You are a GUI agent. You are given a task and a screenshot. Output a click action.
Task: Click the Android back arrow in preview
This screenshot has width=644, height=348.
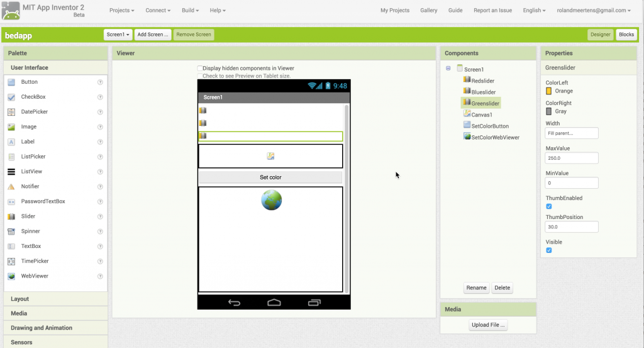click(x=234, y=303)
